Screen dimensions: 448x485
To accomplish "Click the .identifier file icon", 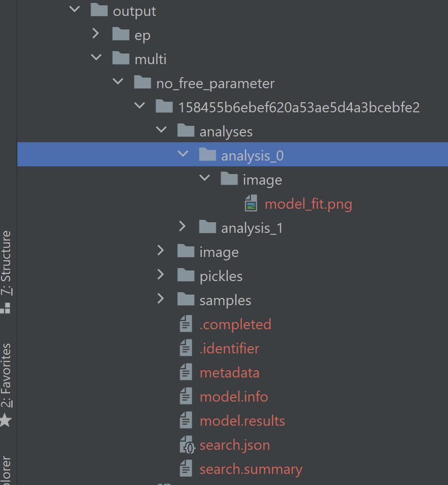I will point(186,348).
